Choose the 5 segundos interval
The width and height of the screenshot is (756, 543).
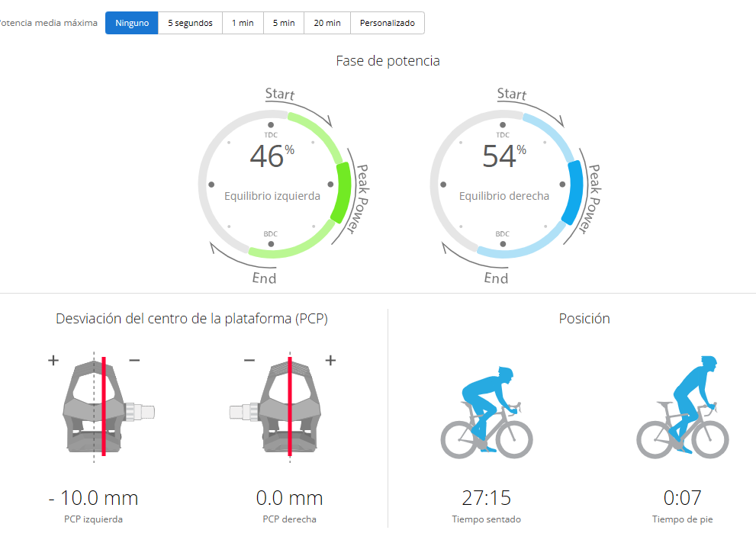coord(191,23)
